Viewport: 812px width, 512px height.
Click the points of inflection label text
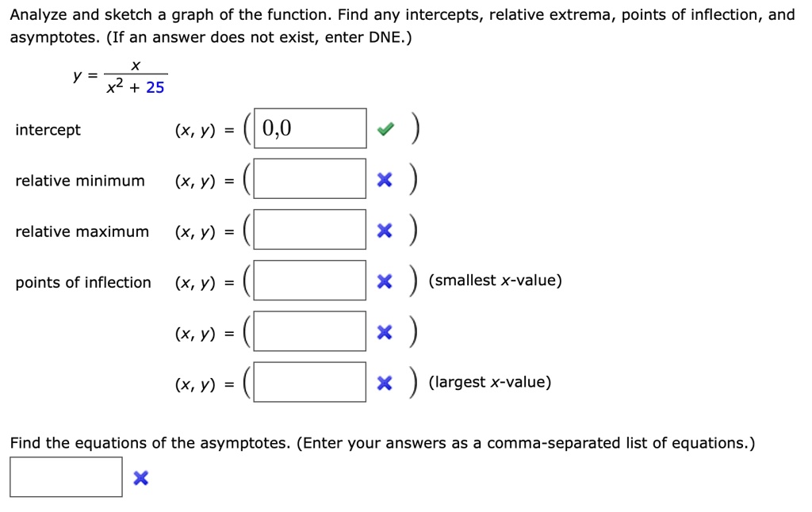tap(82, 282)
